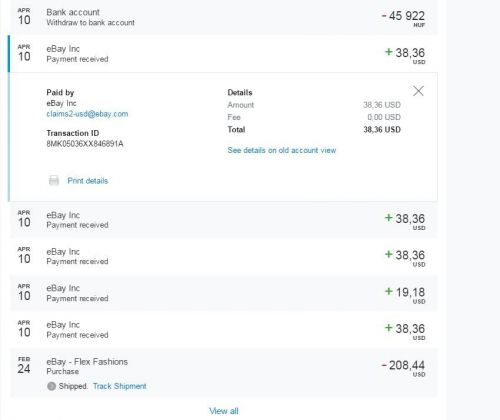Image resolution: width=500 pixels, height=420 pixels.
Task: Select transaction ID 8MK05036XX846891A text
Action: (85, 144)
